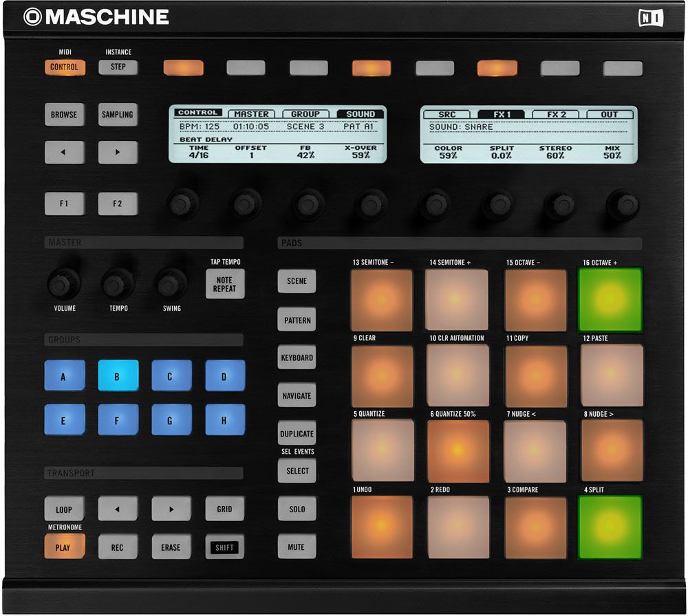Image resolution: width=688 pixels, height=616 pixels.
Task: Hit green pad 4 Split
Action: (610, 527)
